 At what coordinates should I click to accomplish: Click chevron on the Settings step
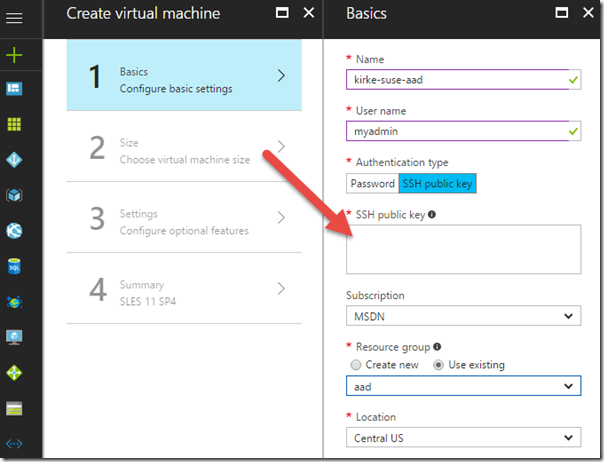point(282,218)
